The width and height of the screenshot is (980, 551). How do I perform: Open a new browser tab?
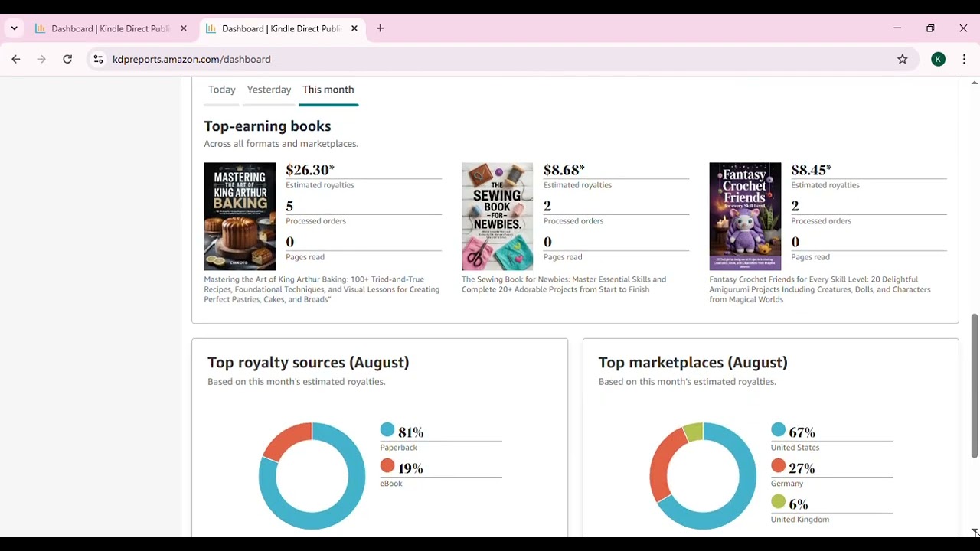[x=380, y=28]
